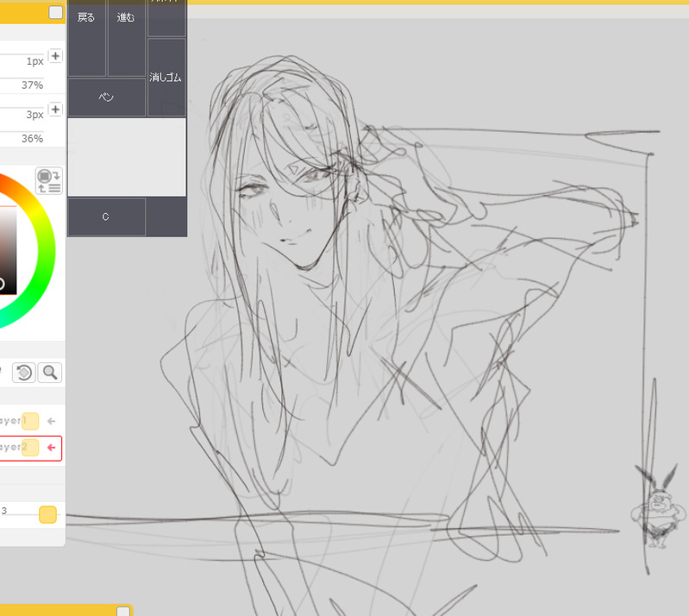
Task: Click the 37% opacity value
Action: 33,85
